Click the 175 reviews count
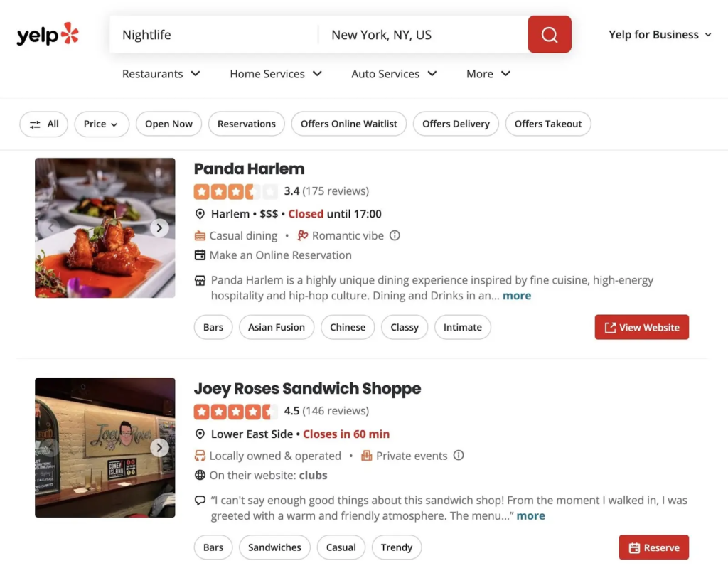The image size is (728, 578). pos(336,191)
